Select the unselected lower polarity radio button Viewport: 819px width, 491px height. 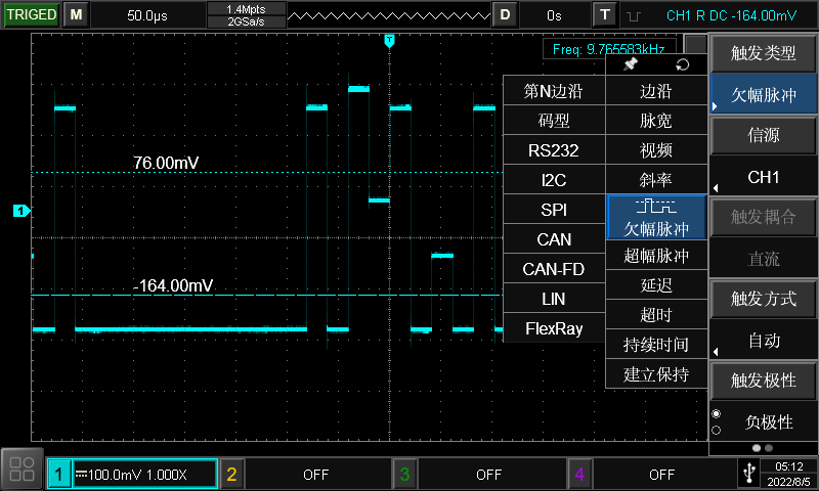(716, 431)
